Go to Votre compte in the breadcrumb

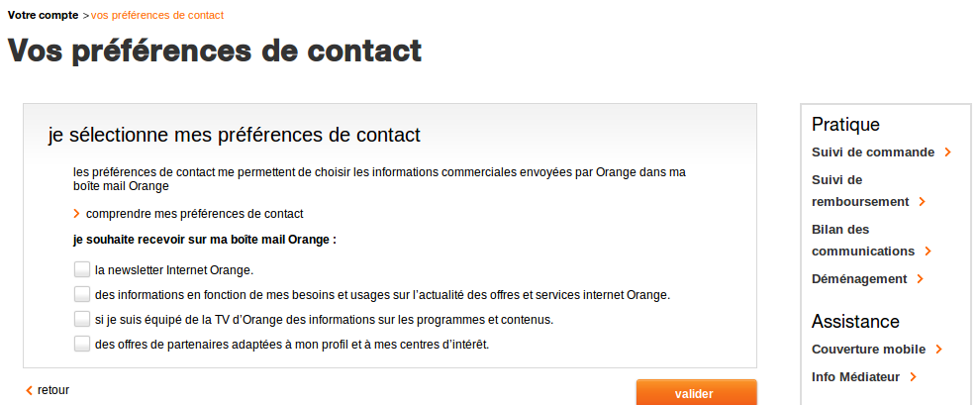point(44,16)
